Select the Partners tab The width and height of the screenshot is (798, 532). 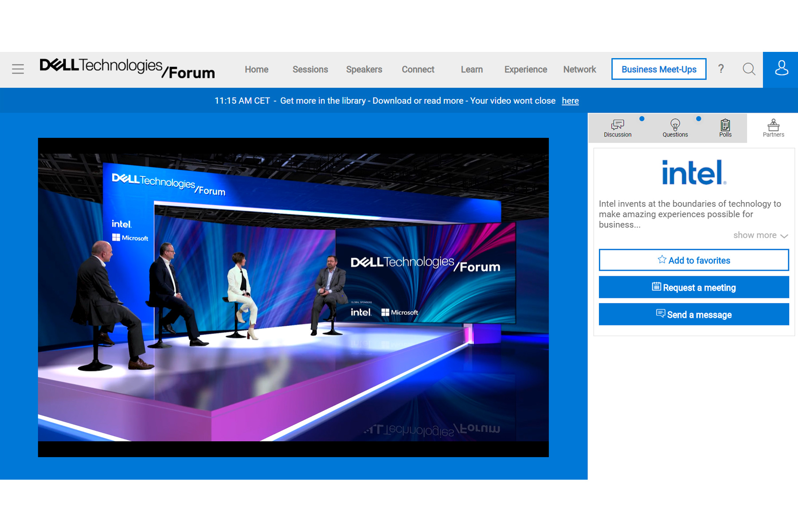[x=773, y=128]
